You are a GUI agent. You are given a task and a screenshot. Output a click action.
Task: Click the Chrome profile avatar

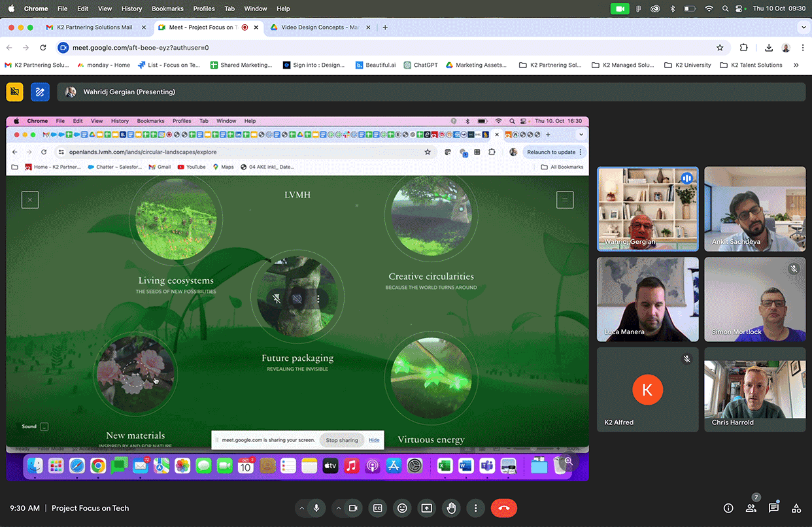pyautogui.click(x=786, y=48)
